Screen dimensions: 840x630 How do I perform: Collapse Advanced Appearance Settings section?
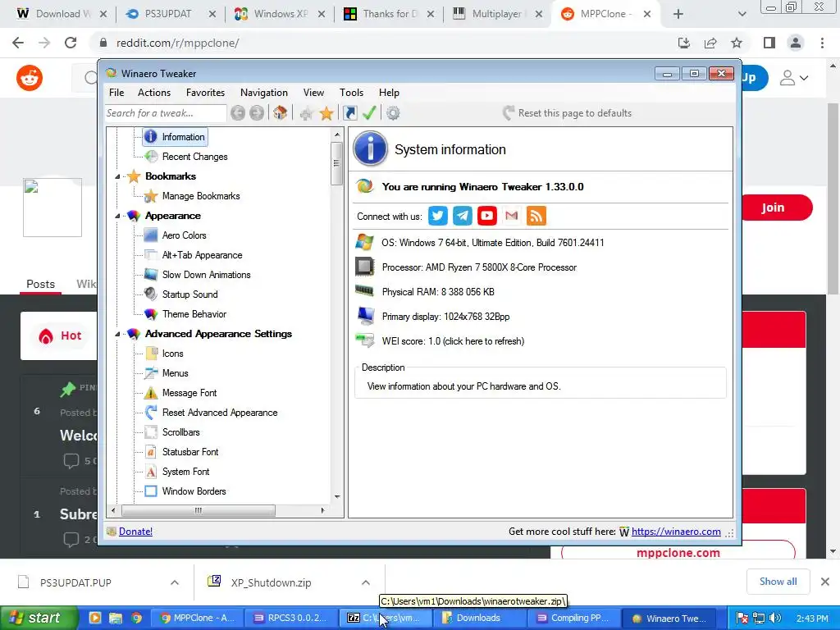[117, 335]
